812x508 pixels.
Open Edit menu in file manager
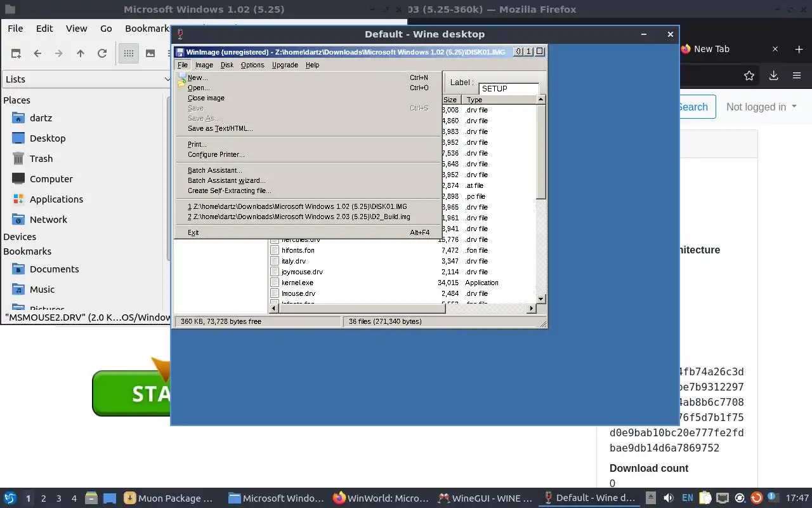(x=44, y=29)
